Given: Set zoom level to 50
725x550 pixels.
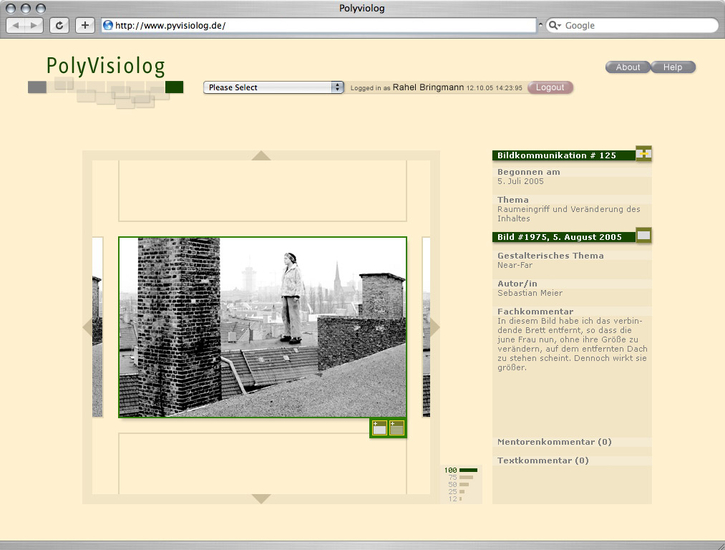Looking at the screenshot, I should 458,484.
